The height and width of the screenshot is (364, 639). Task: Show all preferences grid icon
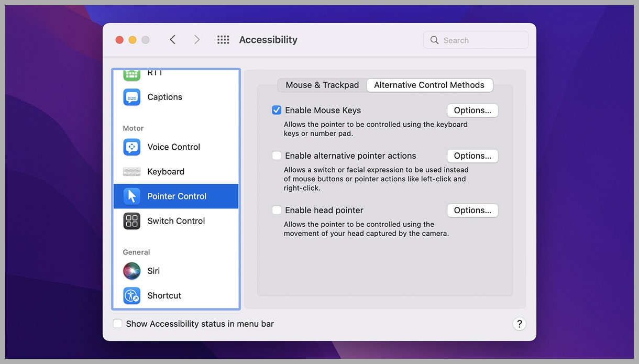(x=223, y=40)
